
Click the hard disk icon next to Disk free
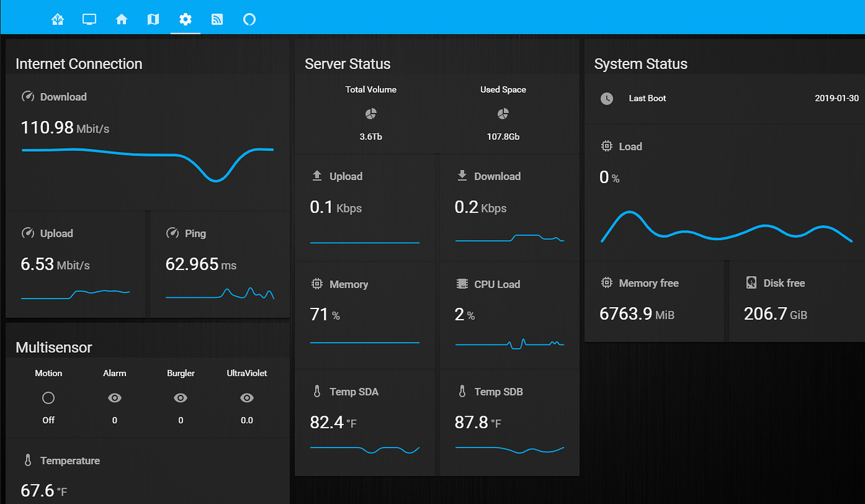(x=751, y=283)
